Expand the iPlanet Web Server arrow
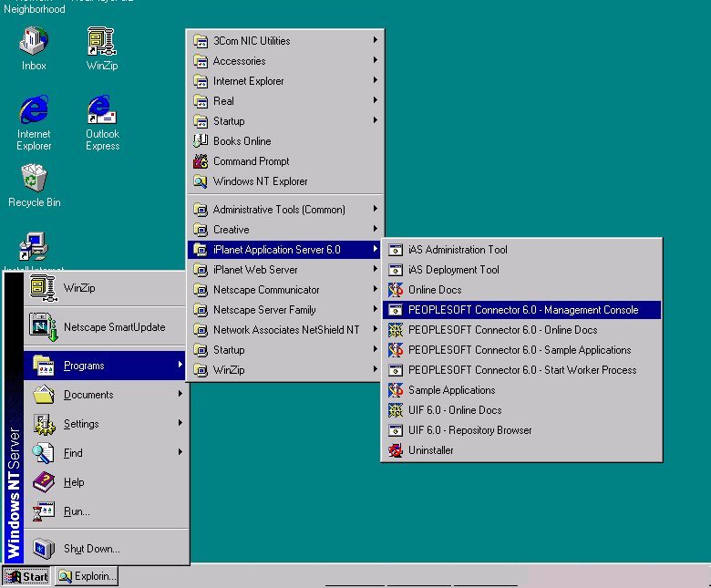711x588 pixels. click(376, 269)
